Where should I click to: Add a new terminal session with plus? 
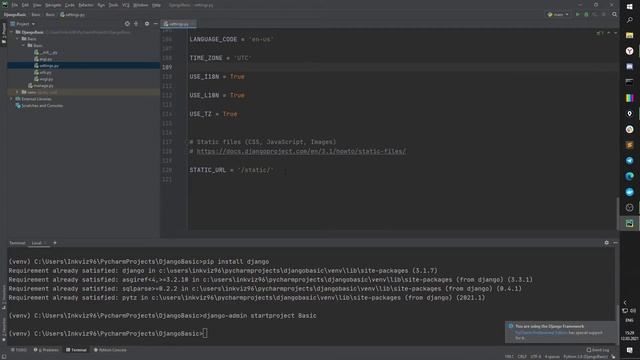click(55, 243)
